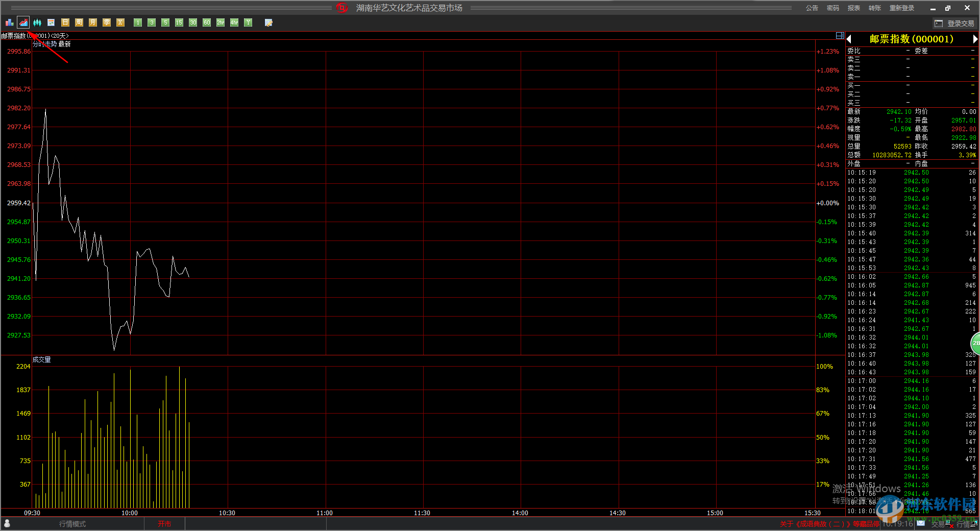980x531 pixels.
Task: Select 4hr period icon
Action: click(x=234, y=22)
